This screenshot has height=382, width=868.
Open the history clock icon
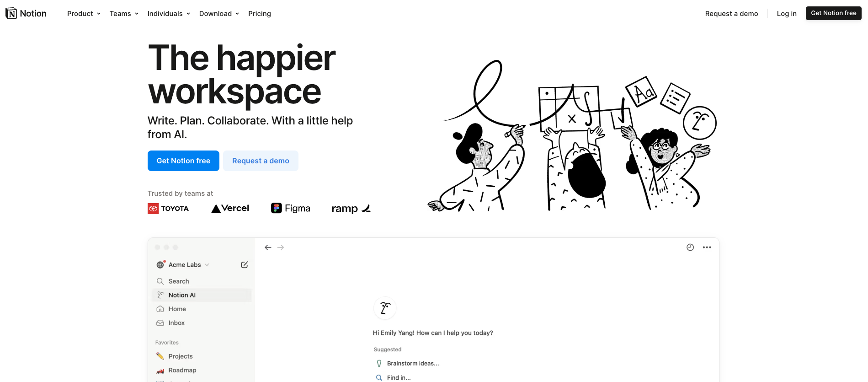[690, 247]
